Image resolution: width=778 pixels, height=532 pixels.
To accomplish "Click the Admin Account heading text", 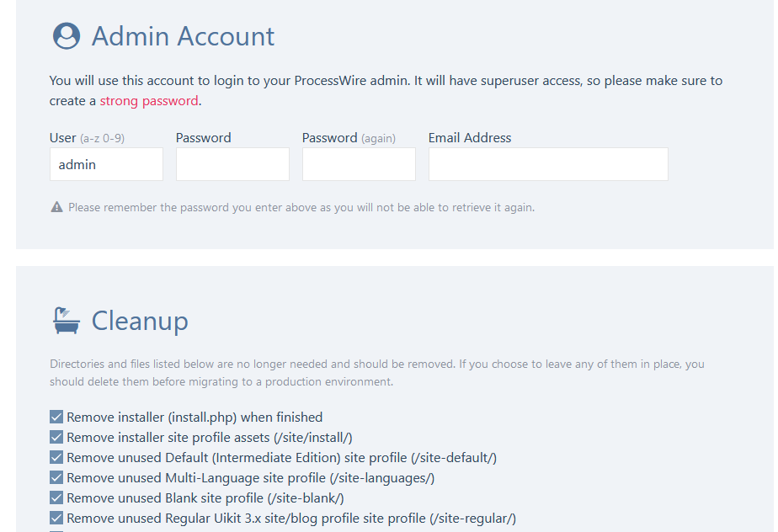I will 183,36.
